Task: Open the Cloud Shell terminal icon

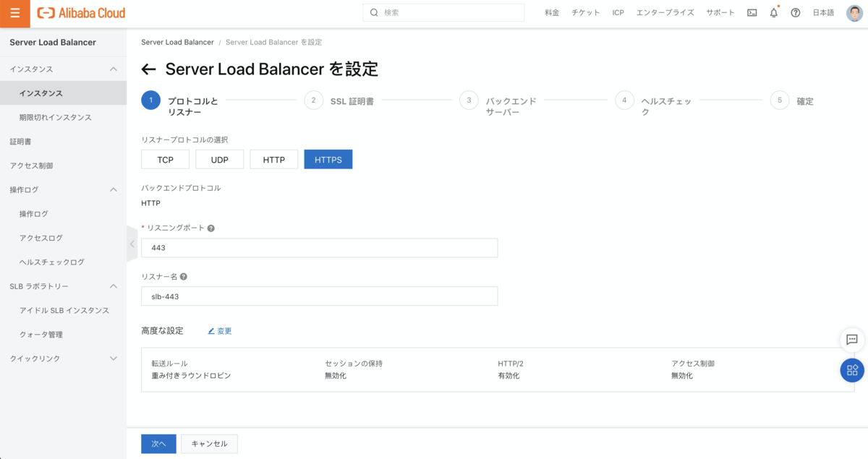Action: coord(752,13)
